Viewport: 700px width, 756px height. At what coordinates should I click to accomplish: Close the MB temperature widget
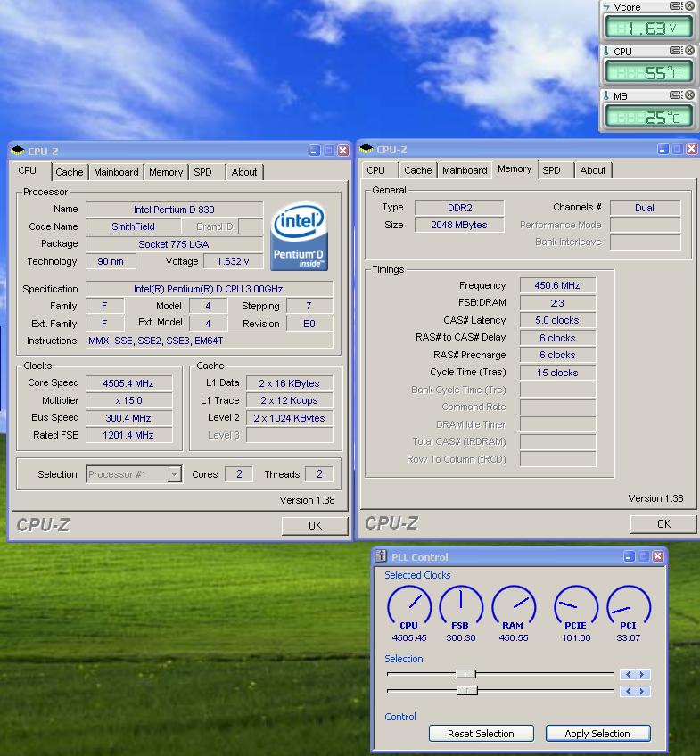pos(690,94)
